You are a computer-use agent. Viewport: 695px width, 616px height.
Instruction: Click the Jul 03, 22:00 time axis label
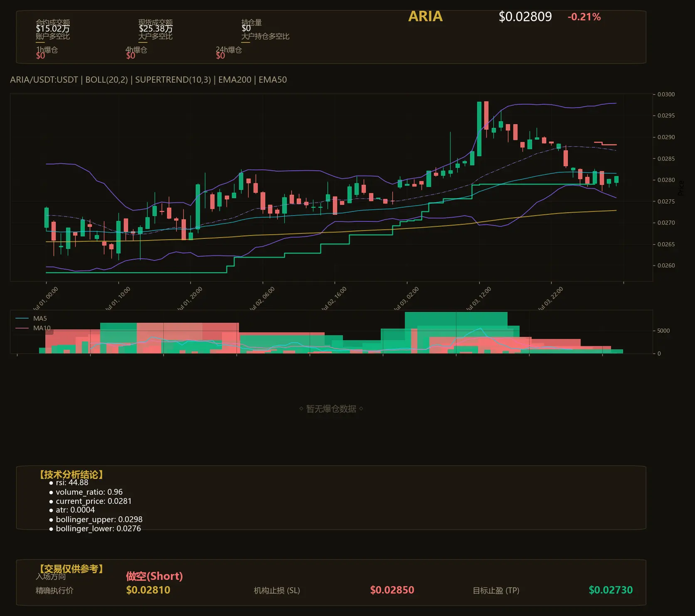[x=550, y=299]
